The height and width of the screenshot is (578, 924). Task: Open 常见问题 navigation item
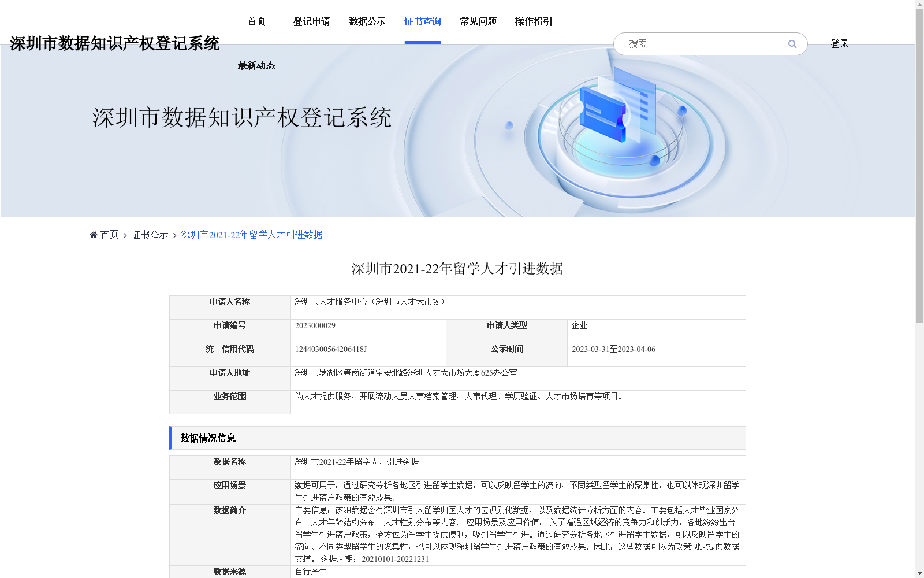tap(478, 21)
